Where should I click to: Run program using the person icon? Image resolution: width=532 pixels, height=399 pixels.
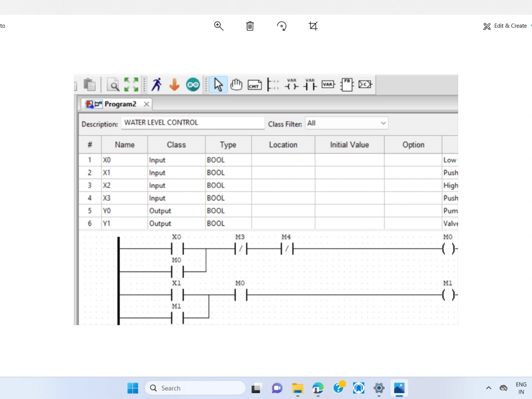(156, 85)
